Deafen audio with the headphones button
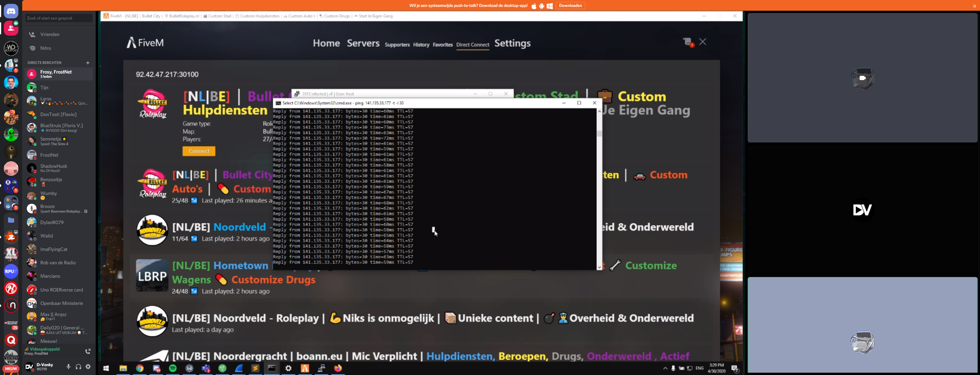Viewport: 980px width, 375px height. point(78,367)
